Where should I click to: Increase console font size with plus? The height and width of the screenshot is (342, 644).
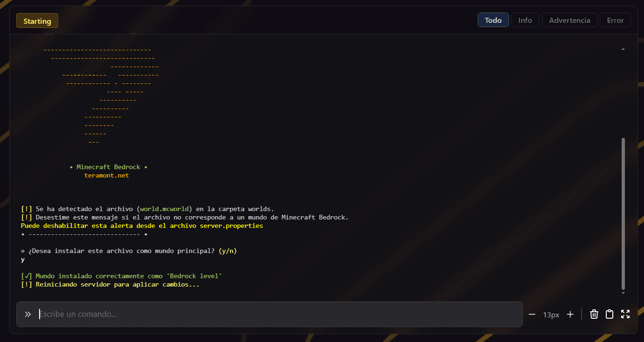pyautogui.click(x=570, y=315)
